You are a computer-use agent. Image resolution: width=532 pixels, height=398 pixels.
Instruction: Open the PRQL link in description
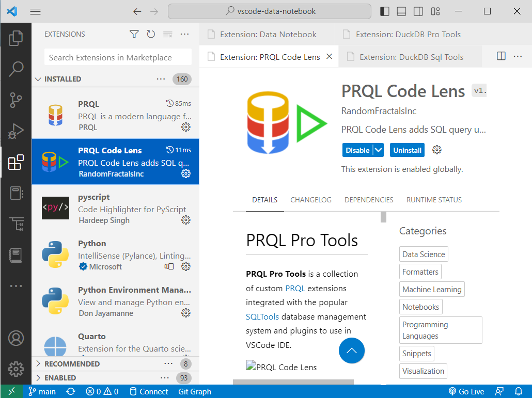pyautogui.click(x=295, y=288)
